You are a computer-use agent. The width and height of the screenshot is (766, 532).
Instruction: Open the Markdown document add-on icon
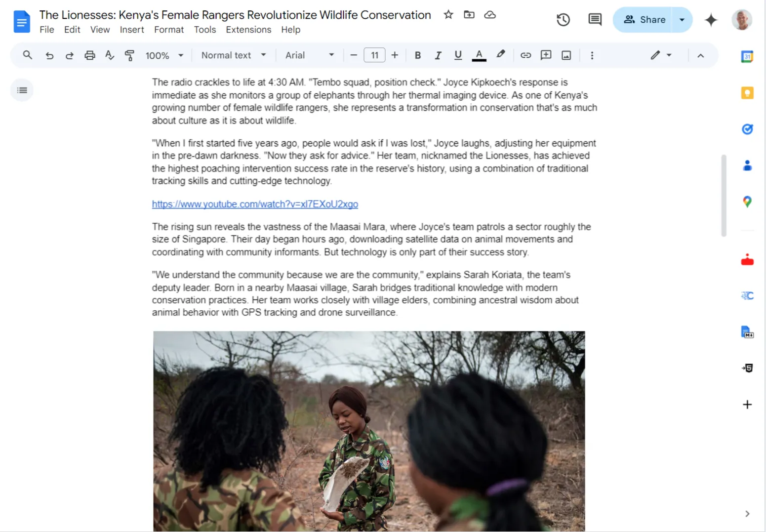747,332
